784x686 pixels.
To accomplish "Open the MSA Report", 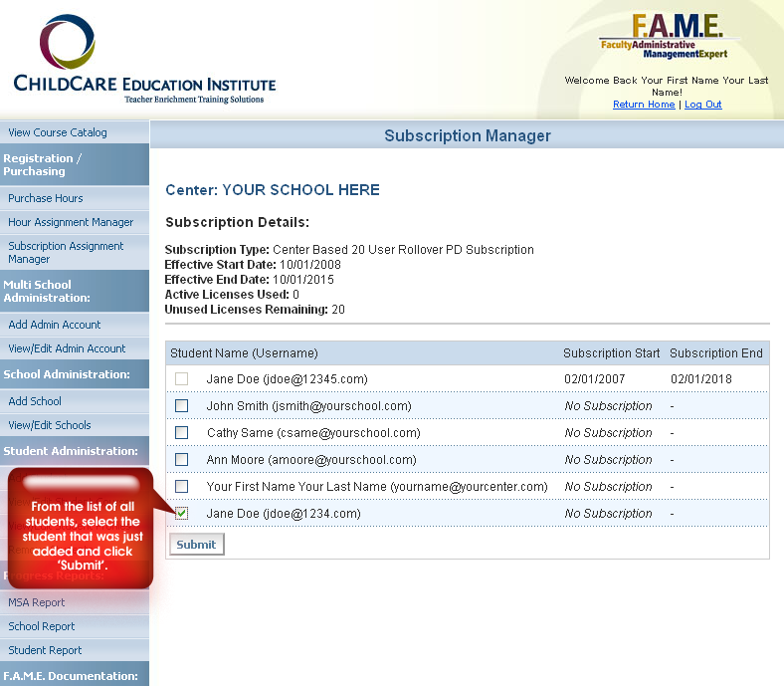I will (75, 602).
